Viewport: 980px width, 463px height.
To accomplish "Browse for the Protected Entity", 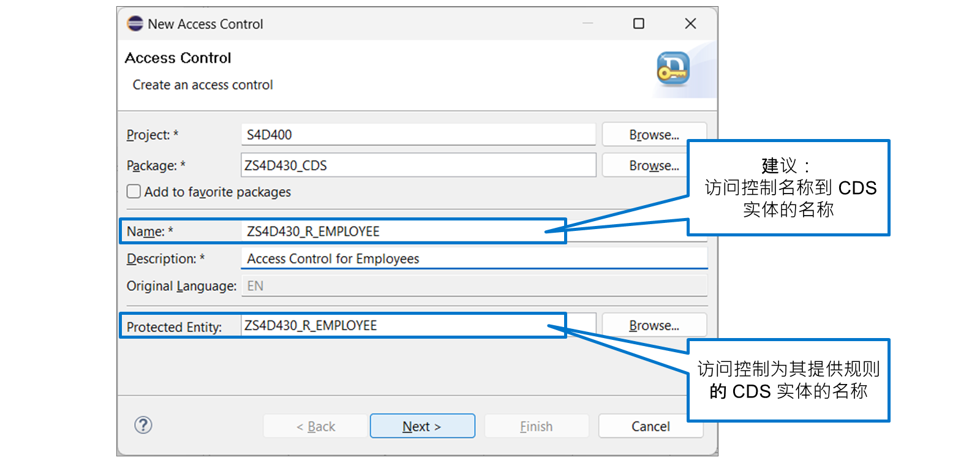I will 654,325.
